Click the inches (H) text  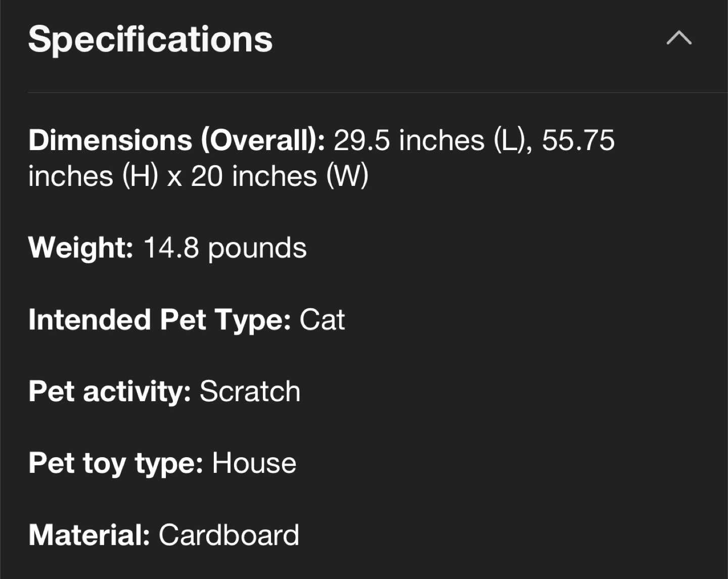click(93, 176)
